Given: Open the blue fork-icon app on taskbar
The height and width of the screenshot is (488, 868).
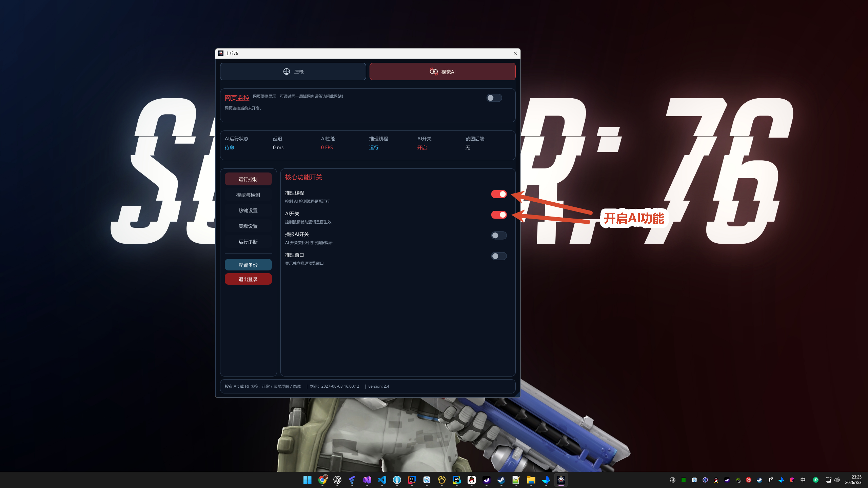Looking at the screenshot, I should (x=397, y=480).
